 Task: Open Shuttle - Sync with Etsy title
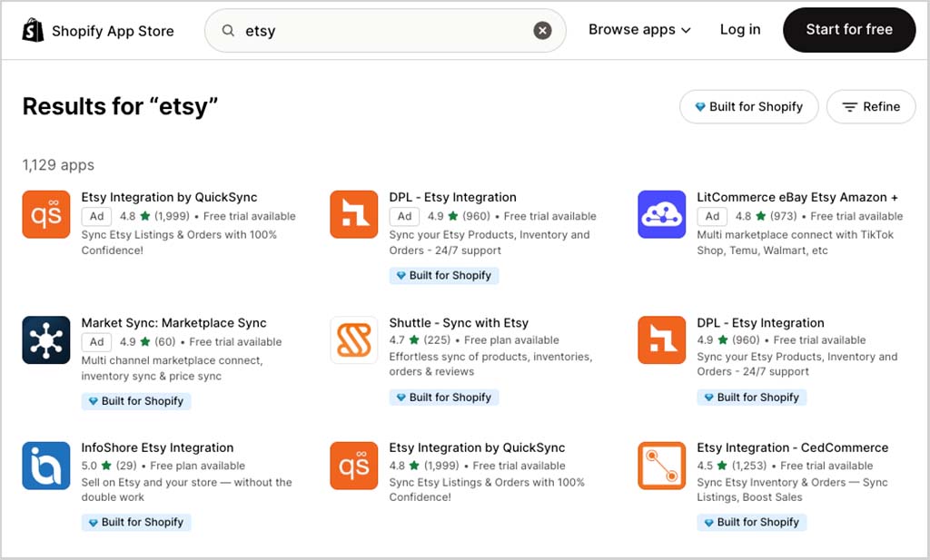459,323
